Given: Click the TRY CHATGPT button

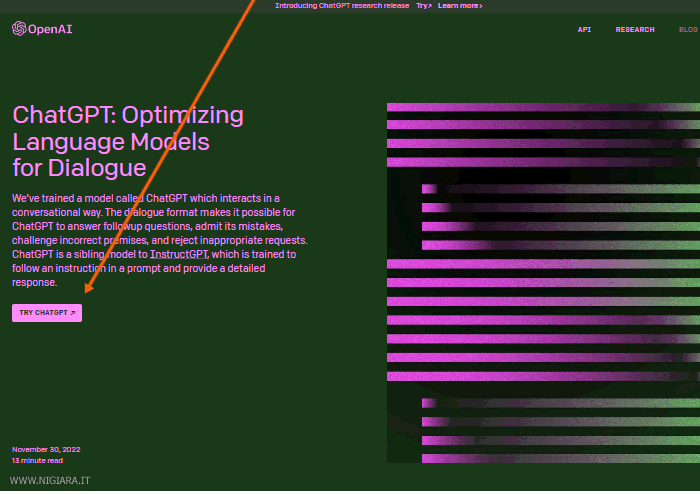Looking at the screenshot, I should click(x=47, y=313).
